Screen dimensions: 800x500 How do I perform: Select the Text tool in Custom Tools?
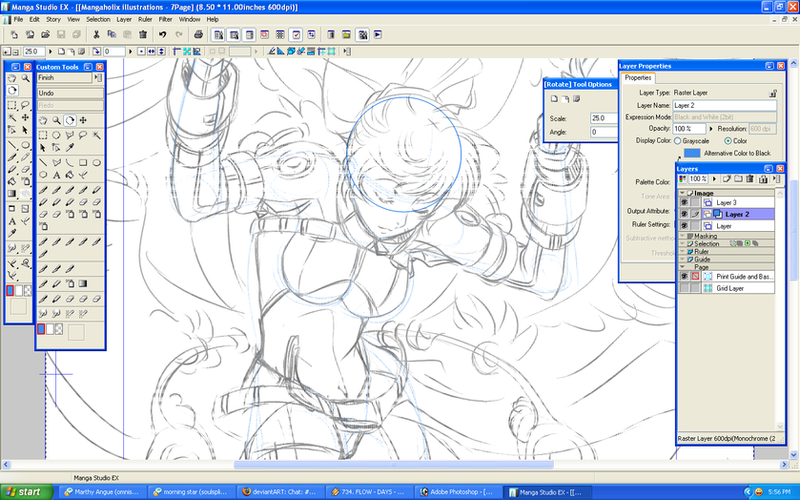pos(57,175)
